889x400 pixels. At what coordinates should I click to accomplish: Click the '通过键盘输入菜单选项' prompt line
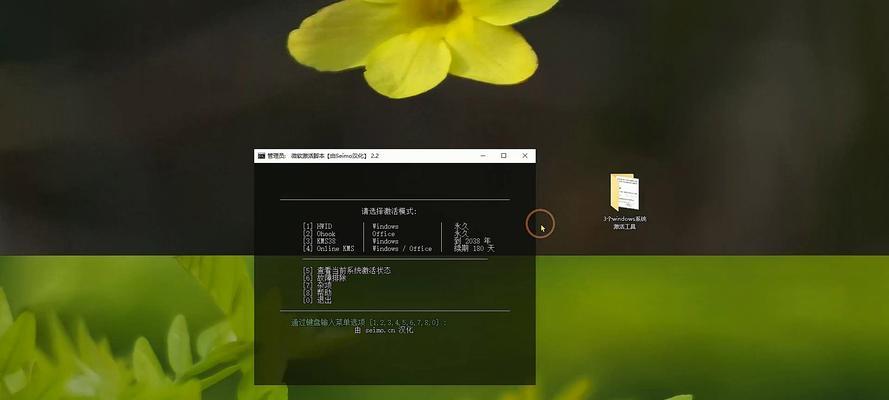369,322
